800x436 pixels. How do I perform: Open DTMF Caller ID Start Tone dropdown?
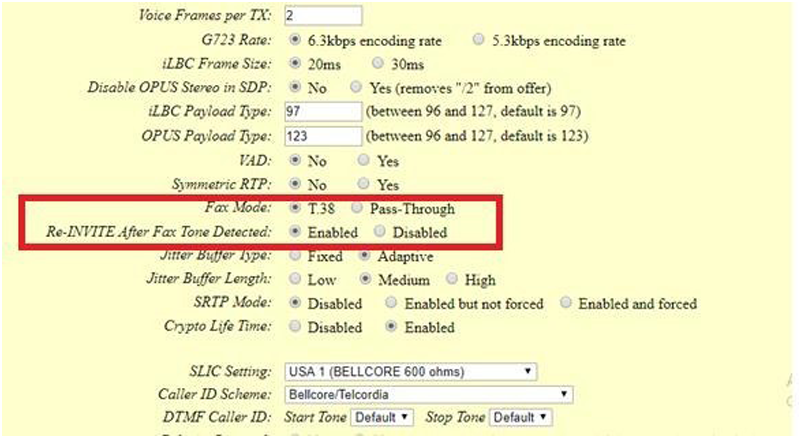[x=381, y=416]
